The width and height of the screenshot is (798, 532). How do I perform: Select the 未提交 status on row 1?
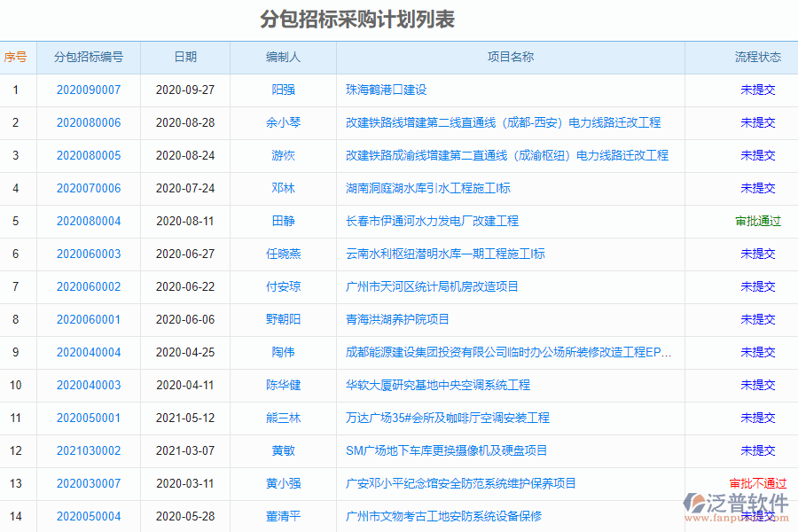click(x=756, y=90)
